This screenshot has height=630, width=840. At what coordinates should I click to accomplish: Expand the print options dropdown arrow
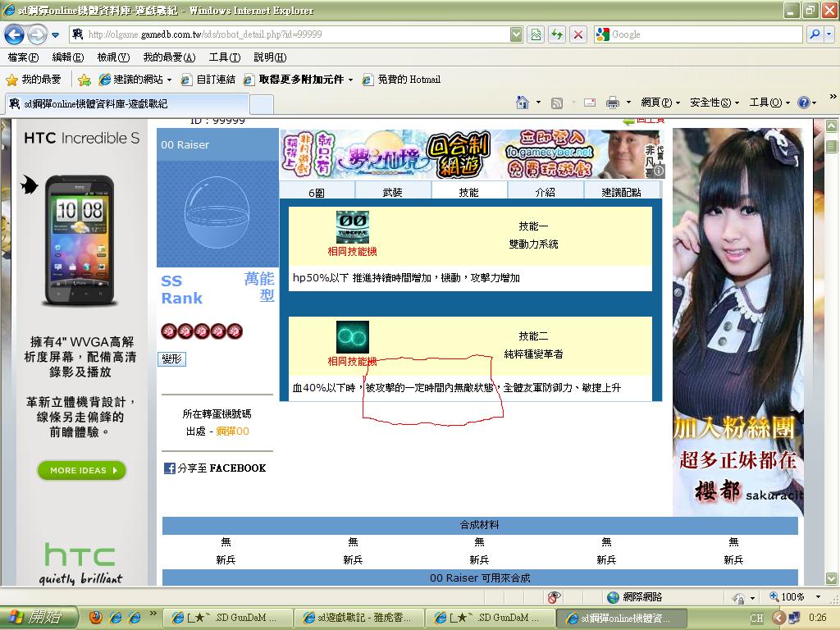628,103
